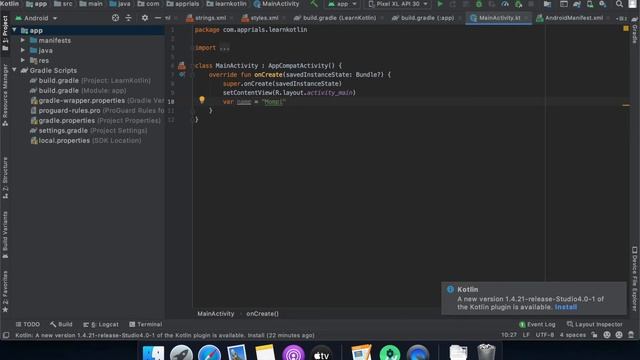The width and height of the screenshot is (640, 360).
Task: Click the override gutter icon beside onCreate
Action: point(182,74)
